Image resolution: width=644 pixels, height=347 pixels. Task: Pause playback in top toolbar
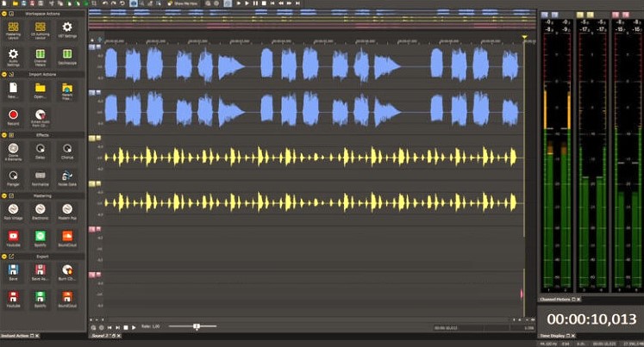point(255,3)
